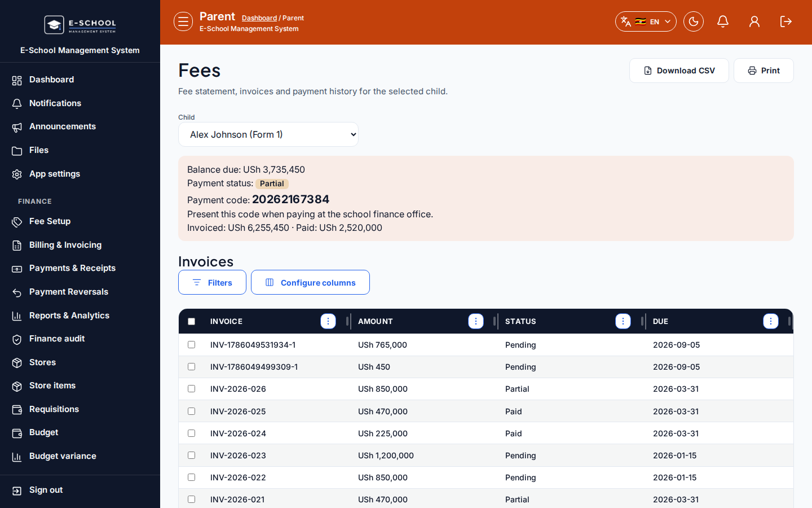Click the Finance audit shield icon
Viewport: 812px width, 508px height.
[x=17, y=339]
